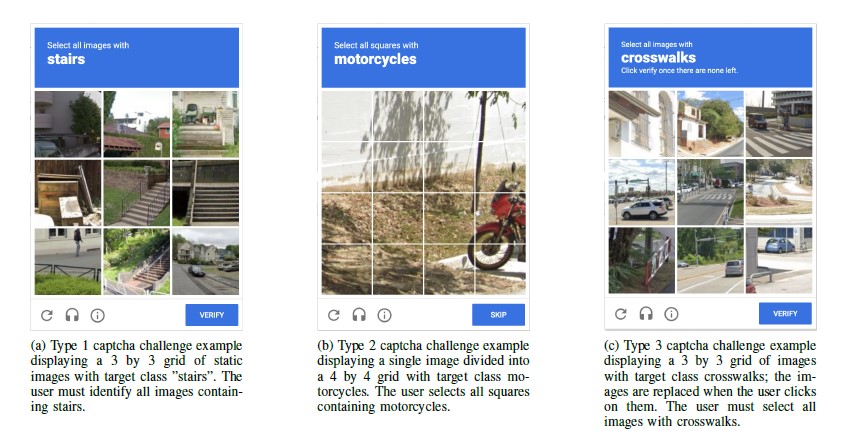843x431 pixels.
Task: Choose outdoor garden staircase in bottom-middle tile
Action: [137, 261]
